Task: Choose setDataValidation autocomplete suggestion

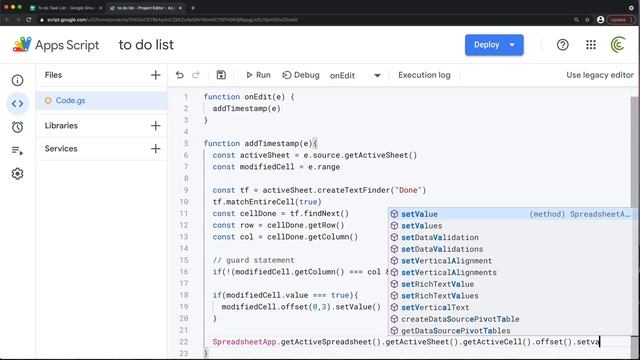Action: (512, 237)
